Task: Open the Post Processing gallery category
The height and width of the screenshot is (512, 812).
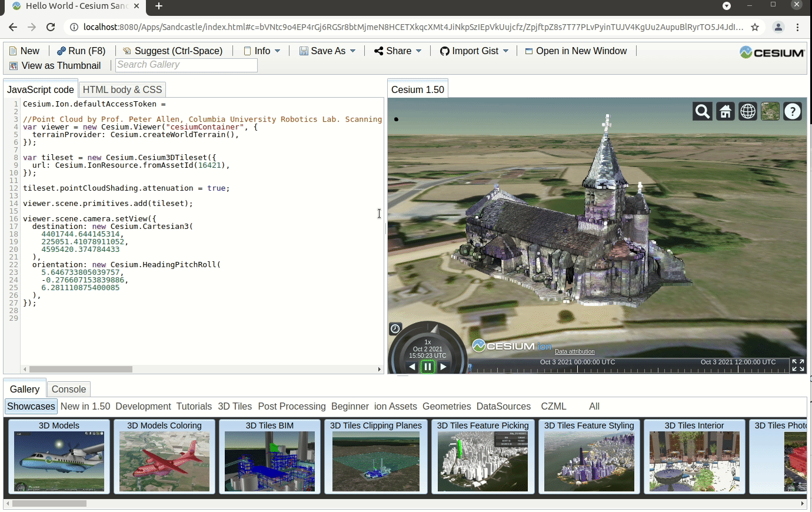Action: tap(292, 407)
